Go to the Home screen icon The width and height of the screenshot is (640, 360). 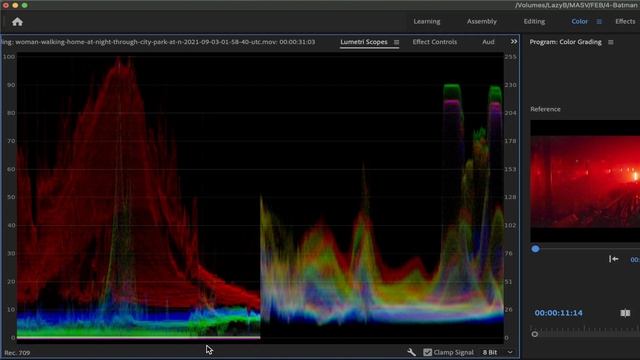(x=17, y=22)
